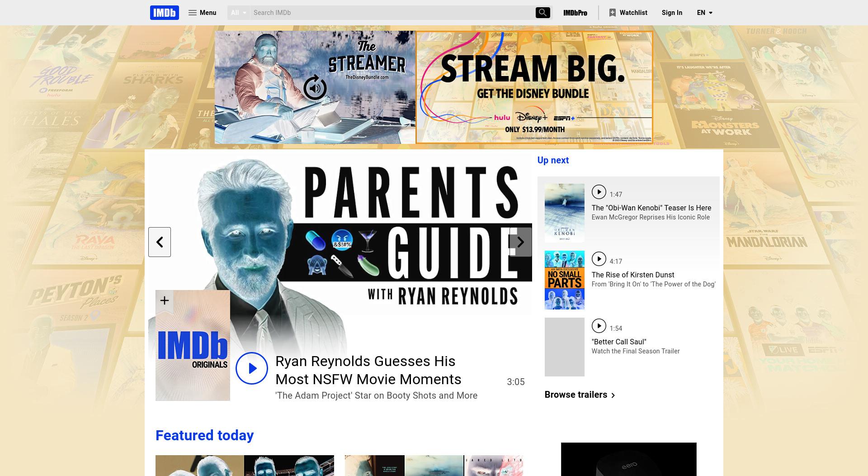Open the main Menu
The height and width of the screenshot is (476, 868).
coord(202,13)
